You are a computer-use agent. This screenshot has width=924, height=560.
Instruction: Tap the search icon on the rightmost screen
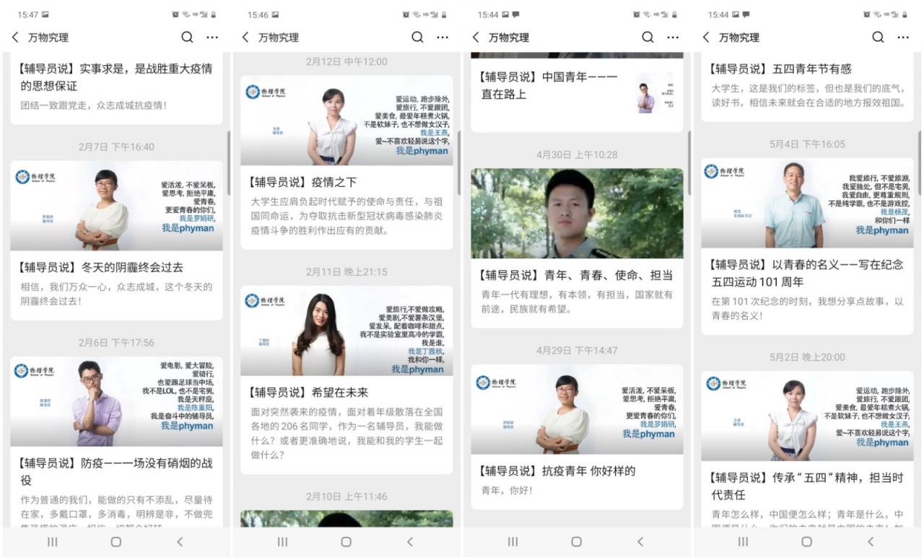[878, 38]
